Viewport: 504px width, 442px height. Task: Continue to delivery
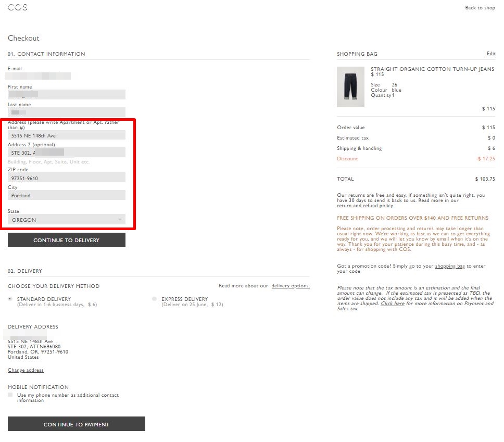click(67, 240)
